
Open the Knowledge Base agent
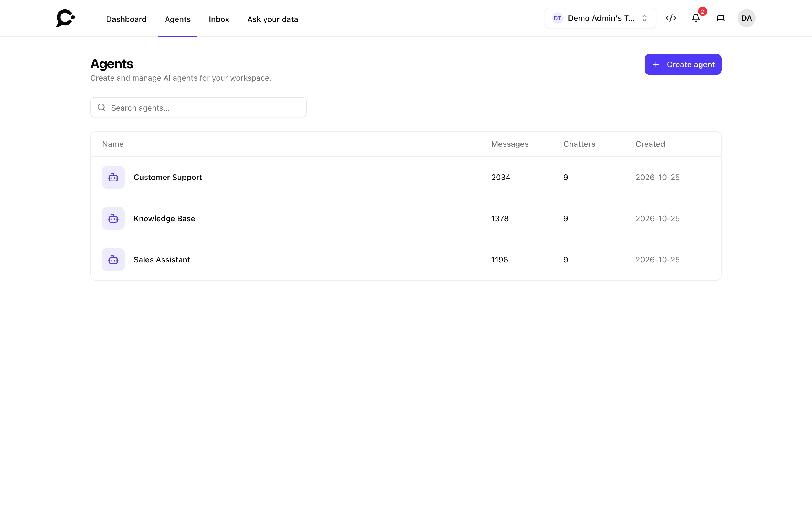click(406, 218)
